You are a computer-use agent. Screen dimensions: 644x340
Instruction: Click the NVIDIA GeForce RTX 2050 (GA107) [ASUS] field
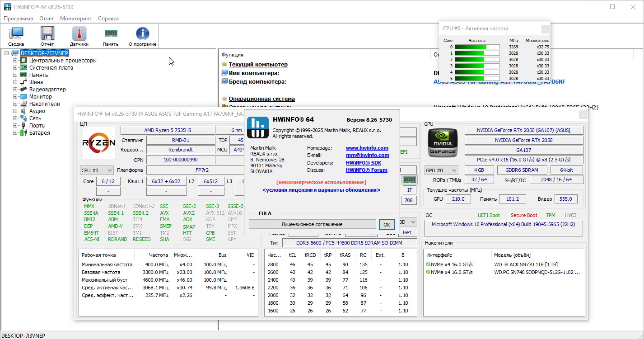524,130
